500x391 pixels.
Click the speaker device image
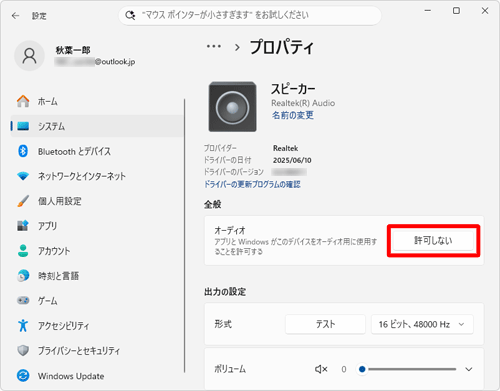click(232, 107)
